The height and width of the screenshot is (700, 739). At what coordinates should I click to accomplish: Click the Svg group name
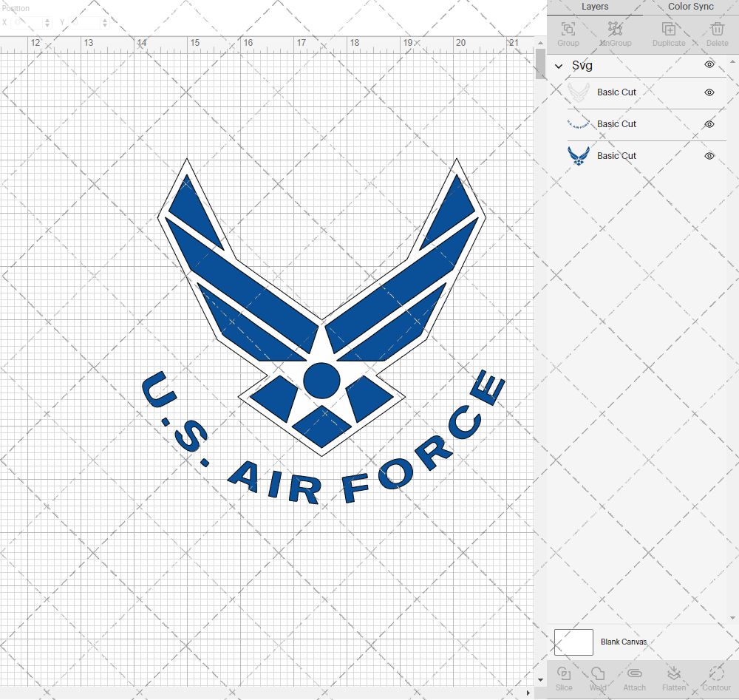(x=582, y=66)
